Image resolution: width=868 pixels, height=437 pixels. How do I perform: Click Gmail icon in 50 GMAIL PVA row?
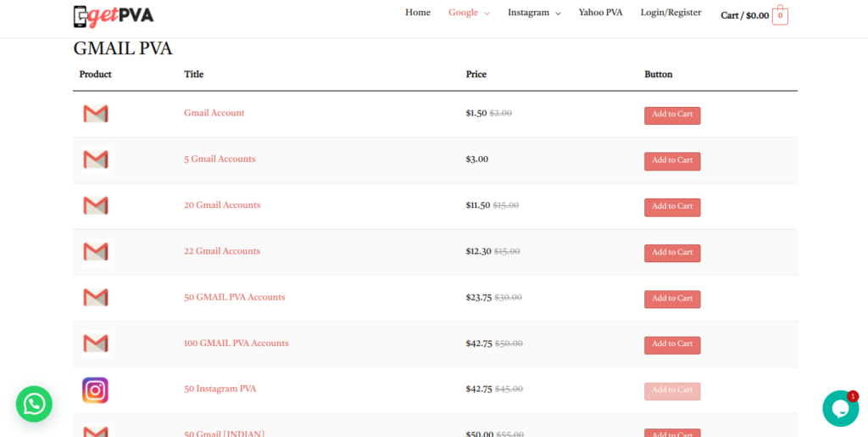[x=96, y=298]
